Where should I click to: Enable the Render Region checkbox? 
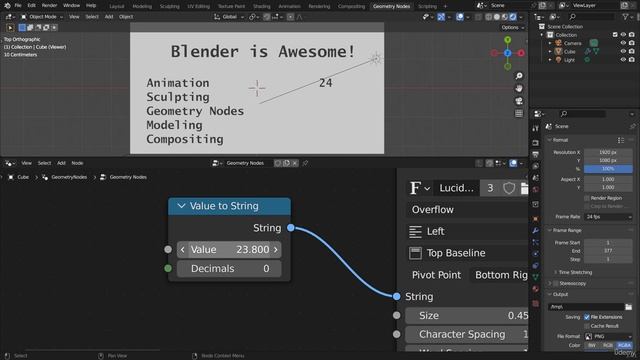click(587, 198)
